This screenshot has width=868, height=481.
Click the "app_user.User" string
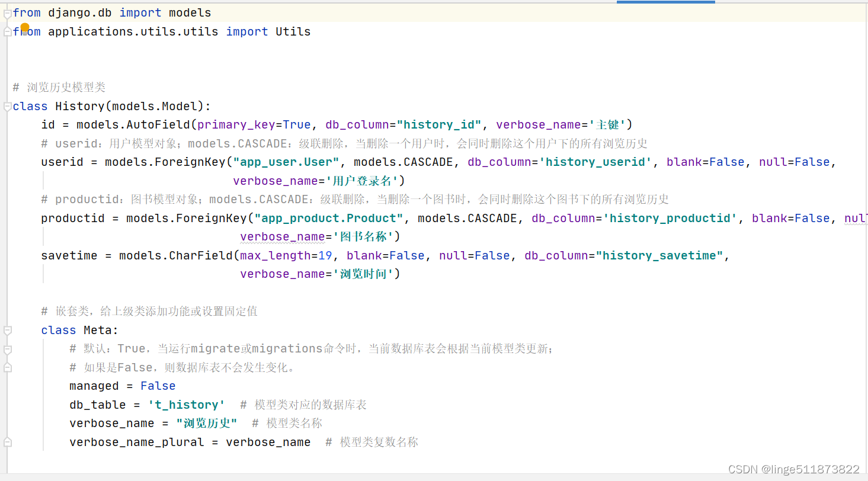tap(286, 162)
